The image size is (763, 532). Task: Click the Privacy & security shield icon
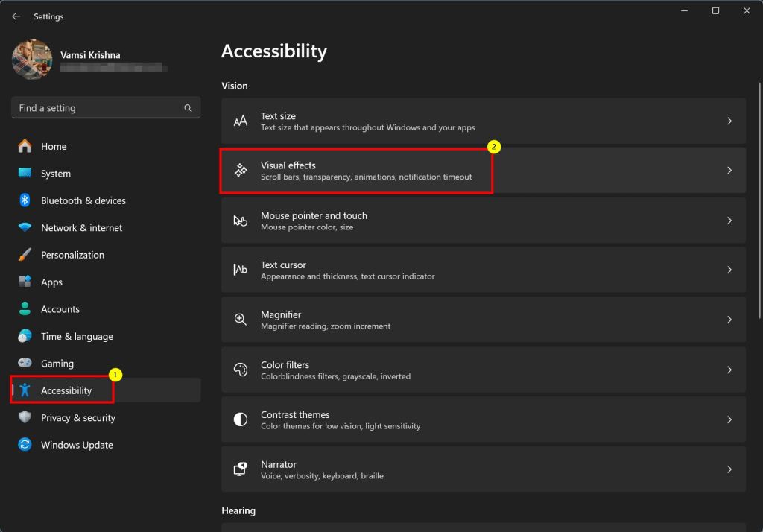tap(25, 418)
